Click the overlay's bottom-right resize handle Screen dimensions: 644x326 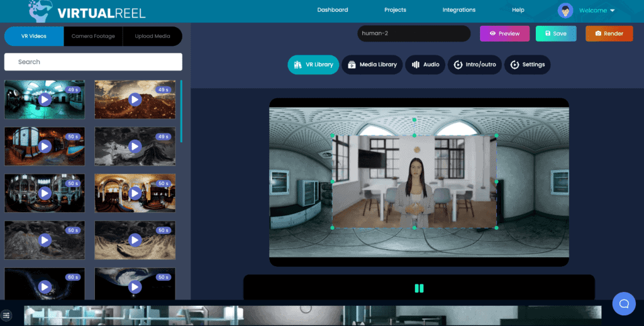[497, 228]
